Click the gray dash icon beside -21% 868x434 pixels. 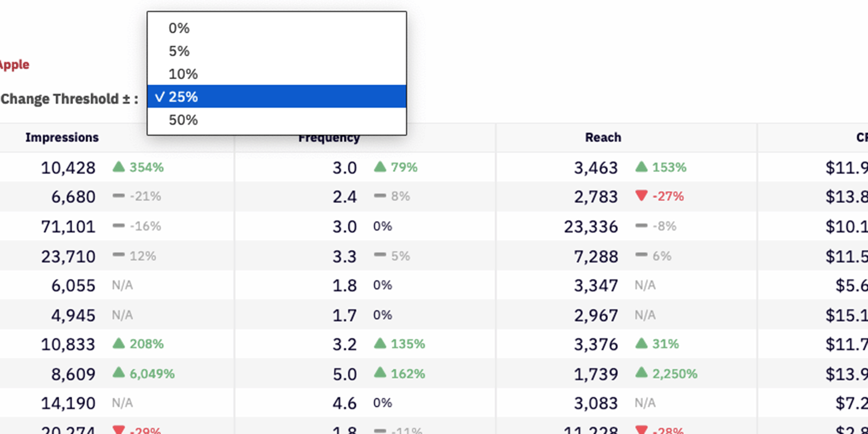point(119,196)
